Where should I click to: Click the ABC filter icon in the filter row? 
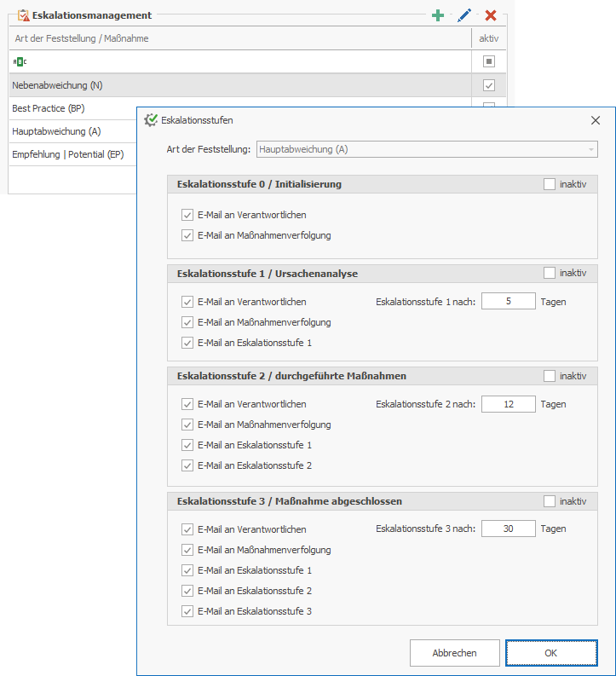coord(20,61)
